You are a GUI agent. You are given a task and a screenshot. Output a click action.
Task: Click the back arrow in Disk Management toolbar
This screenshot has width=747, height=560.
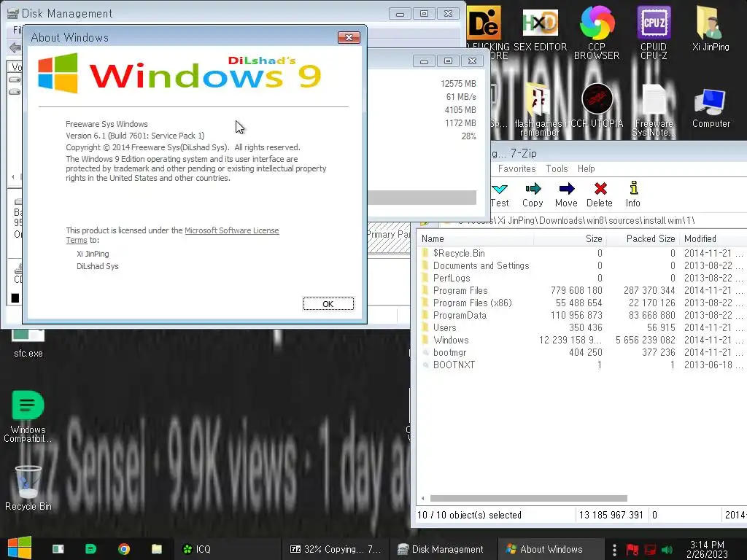pos(15,47)
